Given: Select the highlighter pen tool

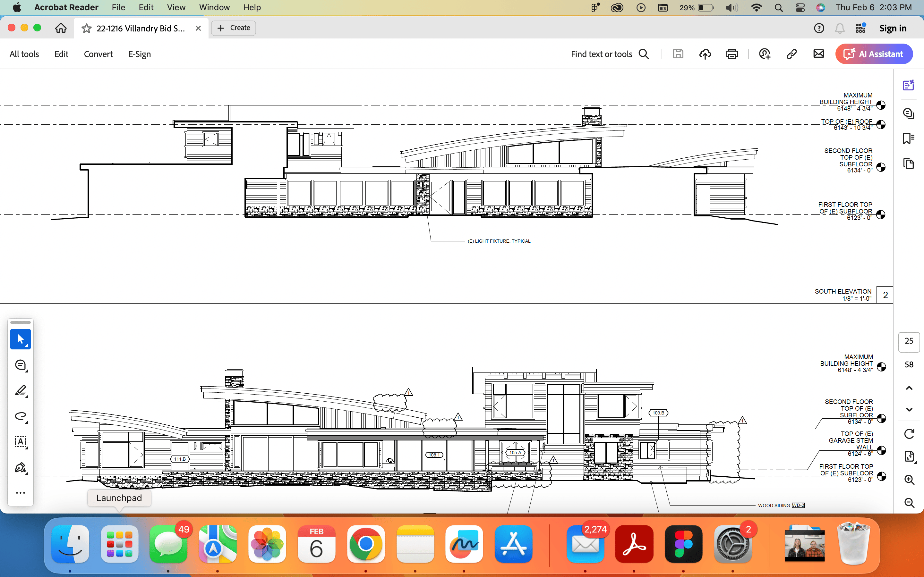Looking at the screenshot, I should tap(20, 390).
